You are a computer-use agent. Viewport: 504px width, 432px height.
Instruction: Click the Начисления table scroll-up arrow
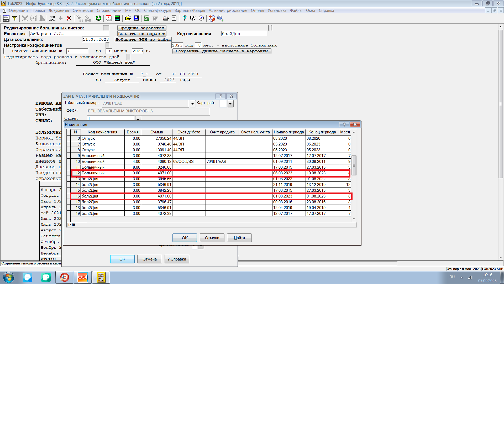354,132
